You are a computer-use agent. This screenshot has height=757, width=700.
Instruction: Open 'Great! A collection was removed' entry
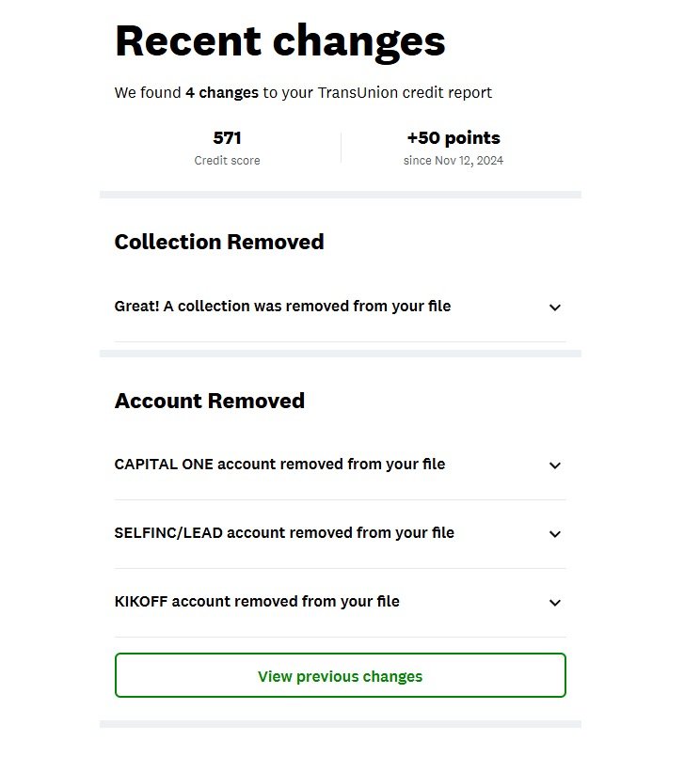pos(282,307)
